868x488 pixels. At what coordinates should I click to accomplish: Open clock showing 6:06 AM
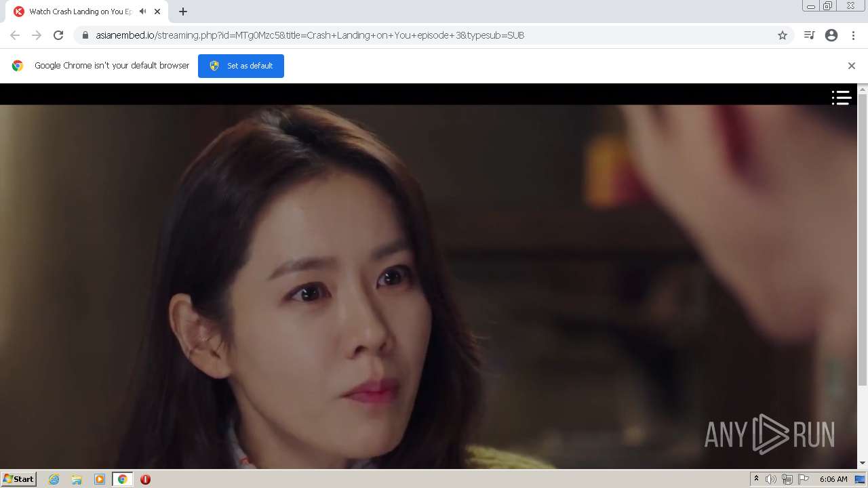833,479
